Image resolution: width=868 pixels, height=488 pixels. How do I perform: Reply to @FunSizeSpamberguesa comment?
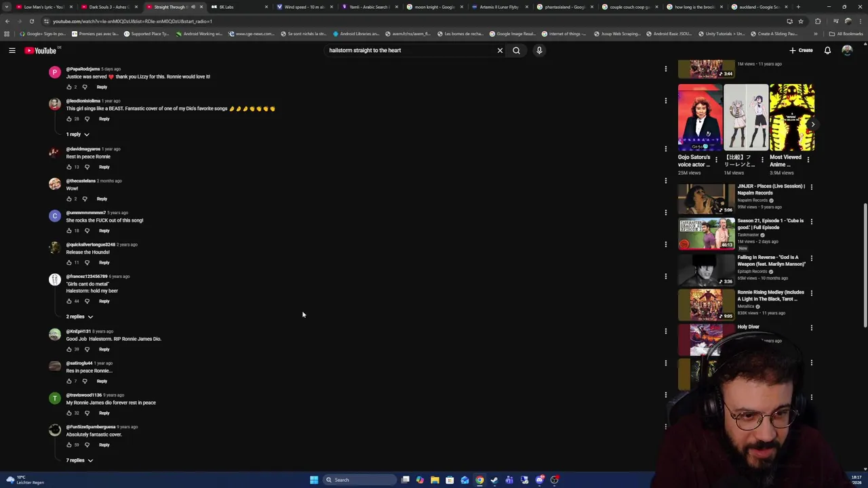click(104, 445)
